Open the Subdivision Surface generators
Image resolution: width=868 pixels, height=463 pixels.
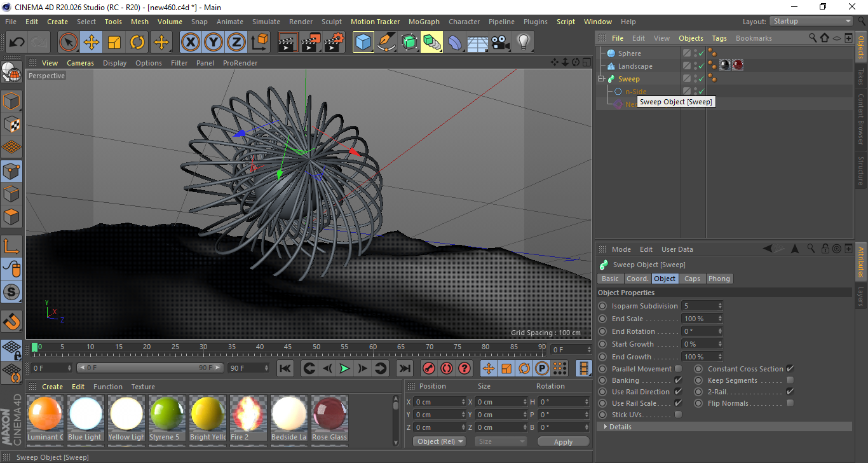coord(409,43)
